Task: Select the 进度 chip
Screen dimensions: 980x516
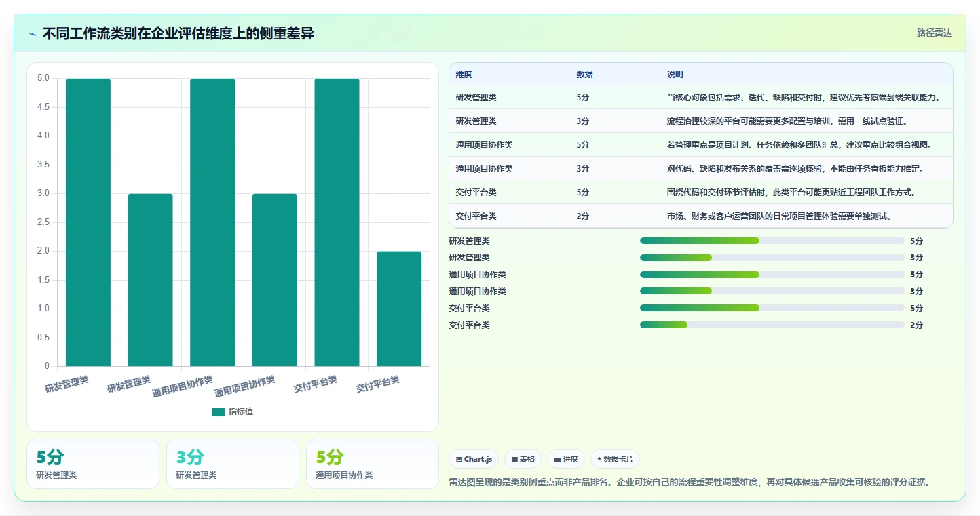Action: (x=565, y=459)
